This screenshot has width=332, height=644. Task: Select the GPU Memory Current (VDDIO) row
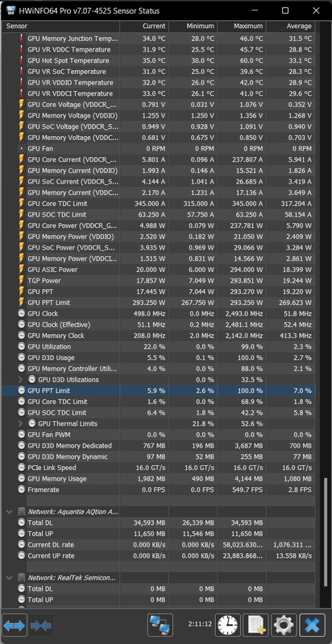click(x=159, y=171)
